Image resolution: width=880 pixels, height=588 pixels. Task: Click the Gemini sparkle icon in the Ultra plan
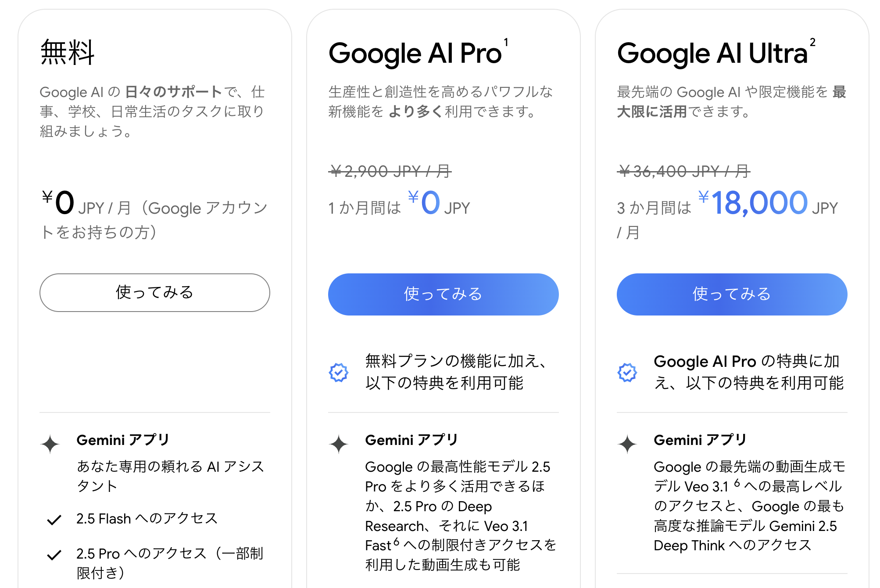627,444
